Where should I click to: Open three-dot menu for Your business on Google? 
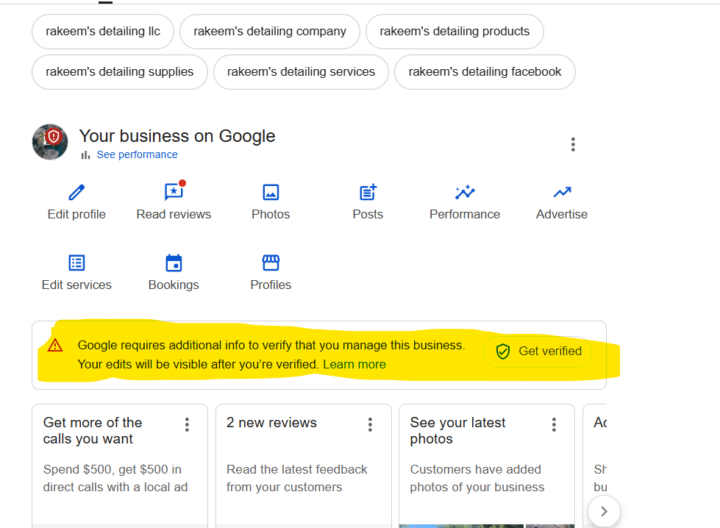(573, 145)
